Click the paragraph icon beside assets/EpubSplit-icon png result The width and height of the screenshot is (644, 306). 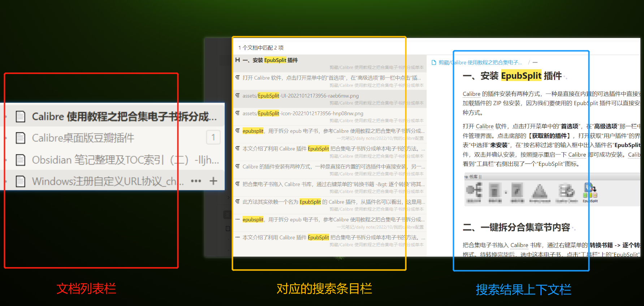click(x=238, y=113)
